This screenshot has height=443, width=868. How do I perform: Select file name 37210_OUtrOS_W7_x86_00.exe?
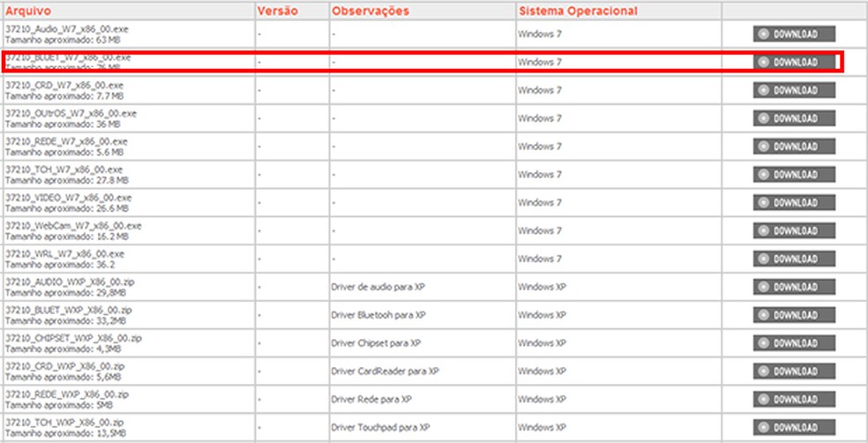[71, 114]
